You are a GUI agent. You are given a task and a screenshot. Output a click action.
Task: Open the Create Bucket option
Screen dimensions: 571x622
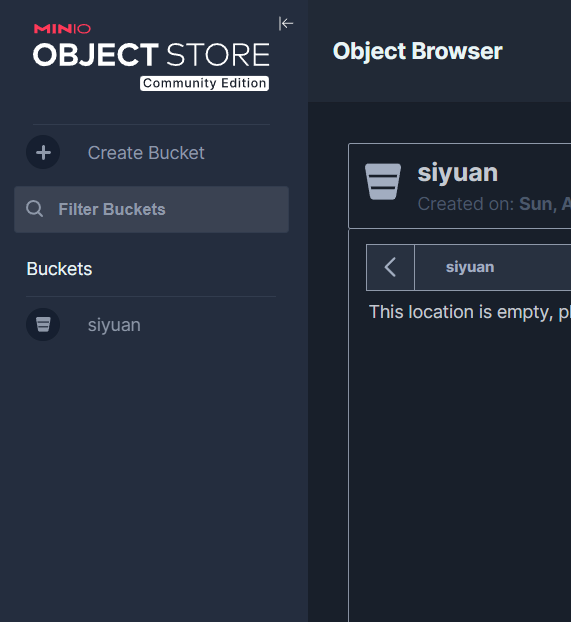(146, 153)
